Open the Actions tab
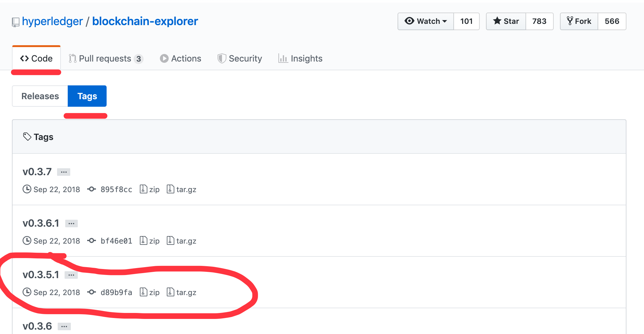 (181, 58)
